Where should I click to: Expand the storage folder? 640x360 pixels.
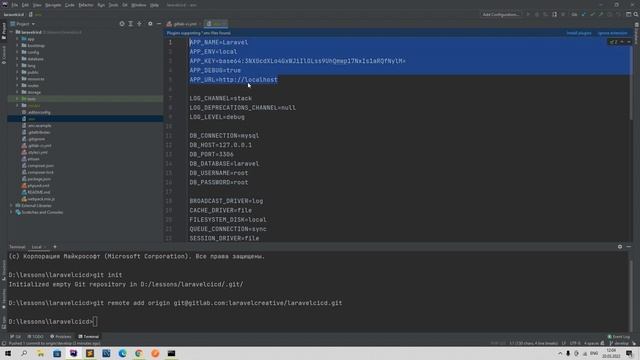[x=17, y=92]
